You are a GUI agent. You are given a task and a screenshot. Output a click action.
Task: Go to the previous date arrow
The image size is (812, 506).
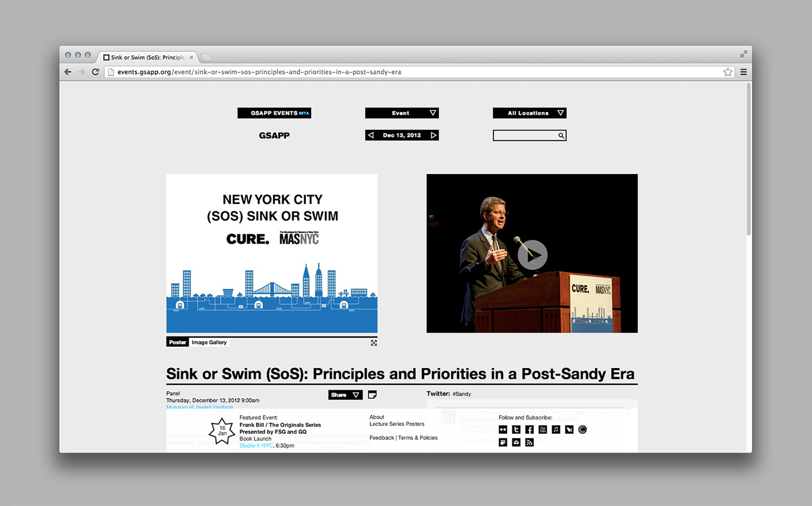[x=371, y=135]
